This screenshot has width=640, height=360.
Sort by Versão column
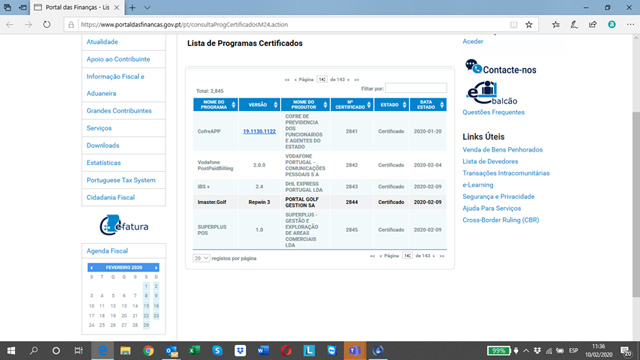260,105
